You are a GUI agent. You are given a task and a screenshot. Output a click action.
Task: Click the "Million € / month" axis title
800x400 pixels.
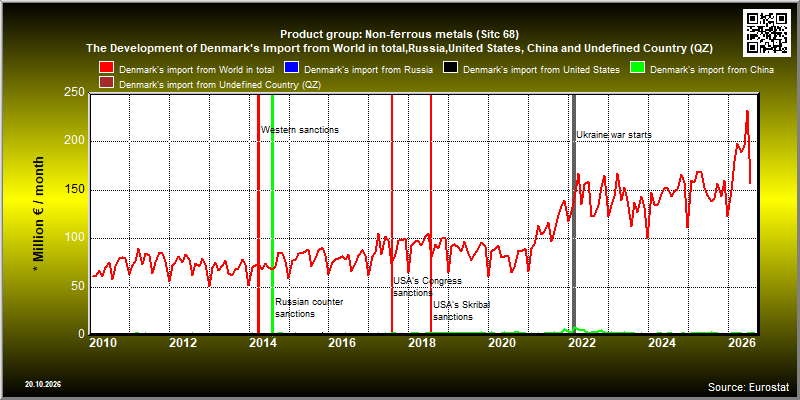(40, 214)
